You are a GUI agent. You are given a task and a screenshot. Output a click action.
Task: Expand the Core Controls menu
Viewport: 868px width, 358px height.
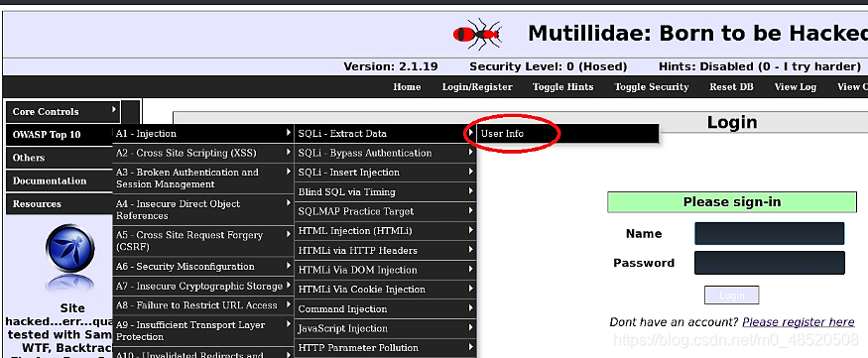[x=63, y=111]
